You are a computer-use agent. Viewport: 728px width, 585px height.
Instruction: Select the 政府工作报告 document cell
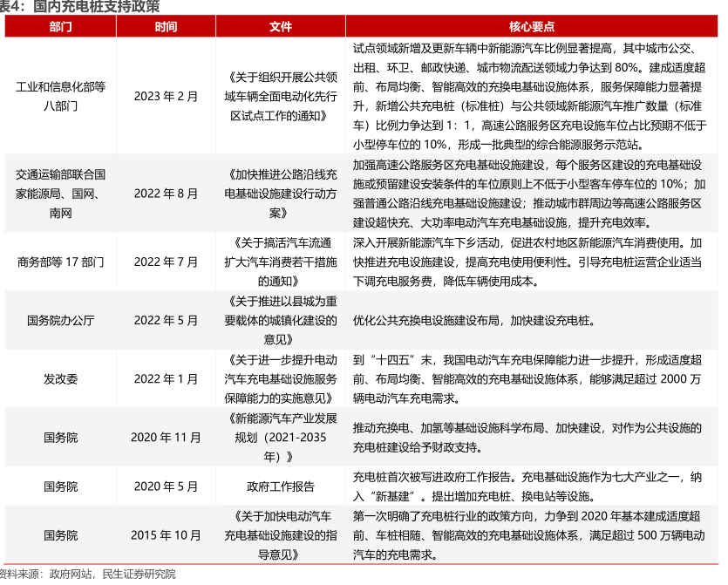tap(281, 486)
